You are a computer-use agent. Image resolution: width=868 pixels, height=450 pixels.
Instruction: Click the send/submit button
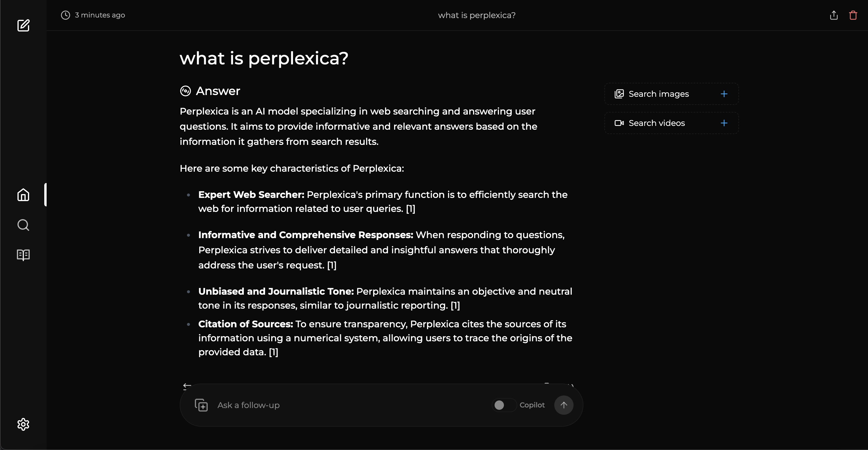click(x=564, y=405)
